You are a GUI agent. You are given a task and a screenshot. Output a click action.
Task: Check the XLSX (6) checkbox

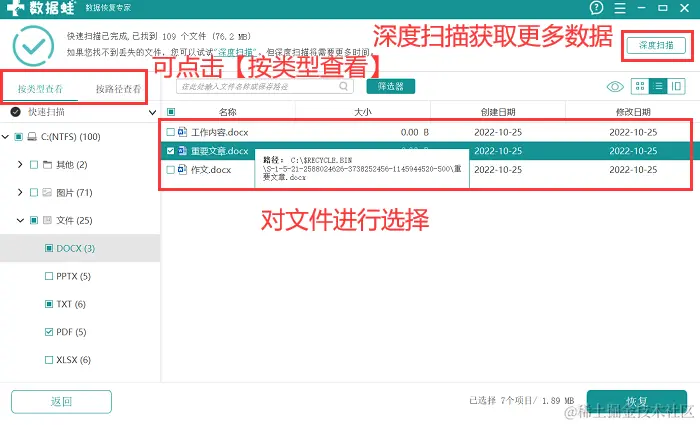click(x=49, y=360)
